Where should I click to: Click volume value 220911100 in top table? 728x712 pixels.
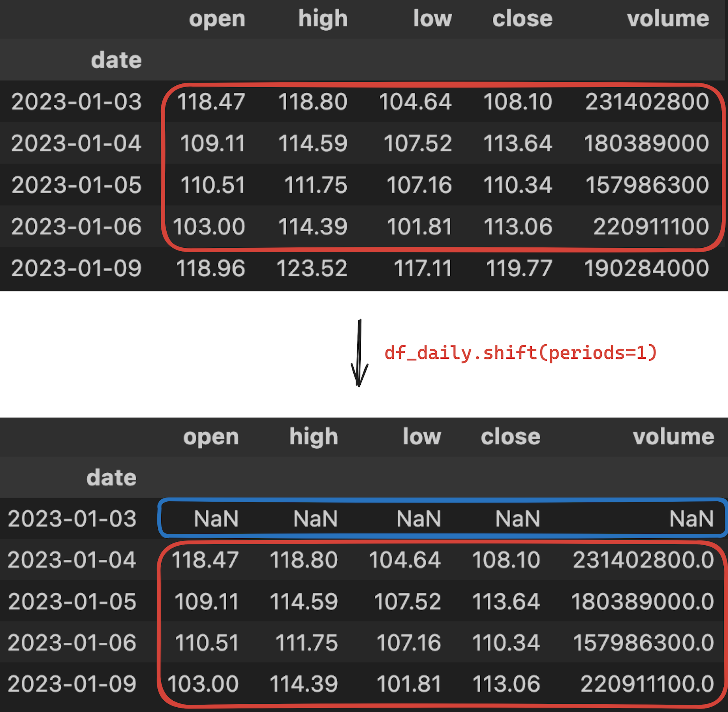click(651, 226)
